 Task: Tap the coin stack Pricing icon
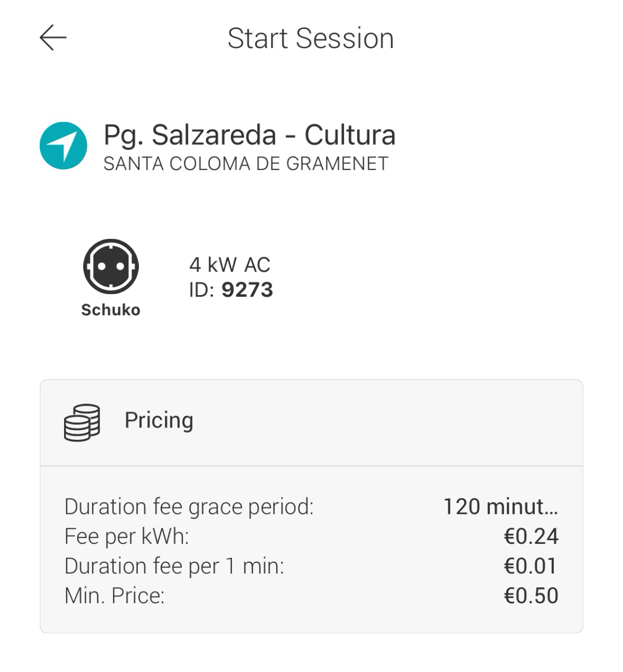coord(82,422)
